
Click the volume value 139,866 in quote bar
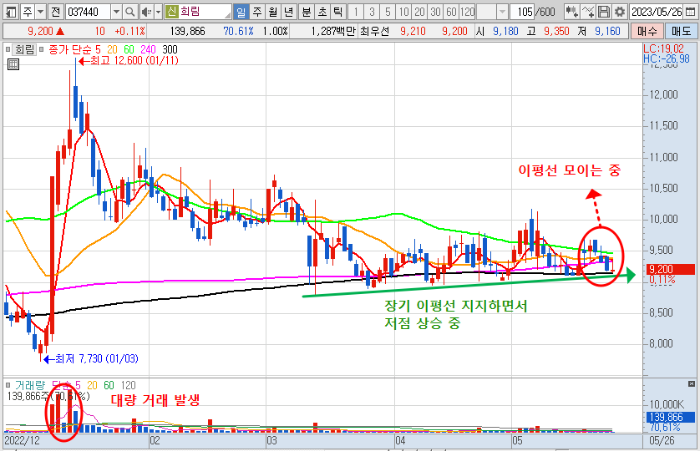[188, 31]
